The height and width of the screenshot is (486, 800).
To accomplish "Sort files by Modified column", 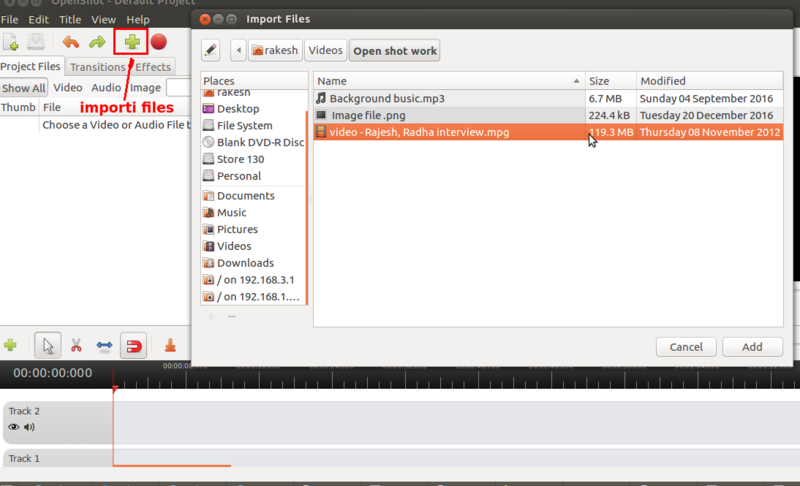I will [x=710, y=81].
